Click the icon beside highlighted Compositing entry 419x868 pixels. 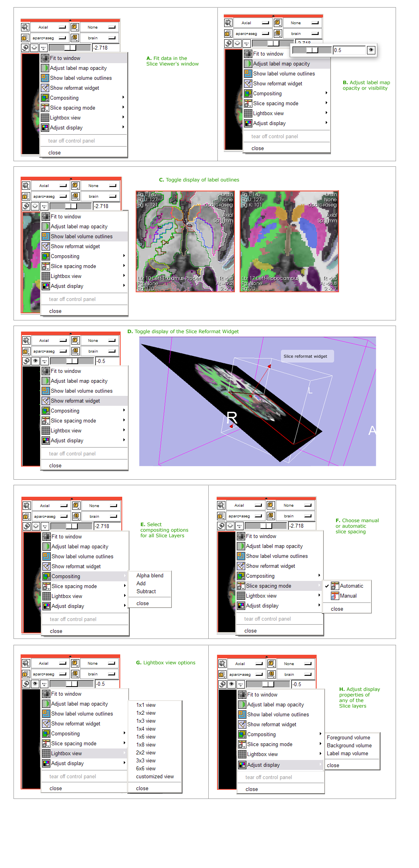click(46, 576)
